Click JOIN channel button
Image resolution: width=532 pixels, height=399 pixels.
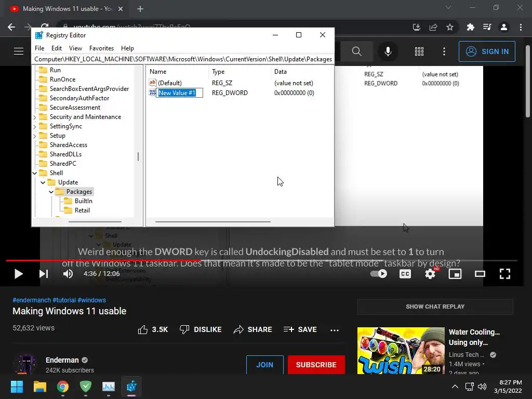pyautogui.click(x=264, y=365)
